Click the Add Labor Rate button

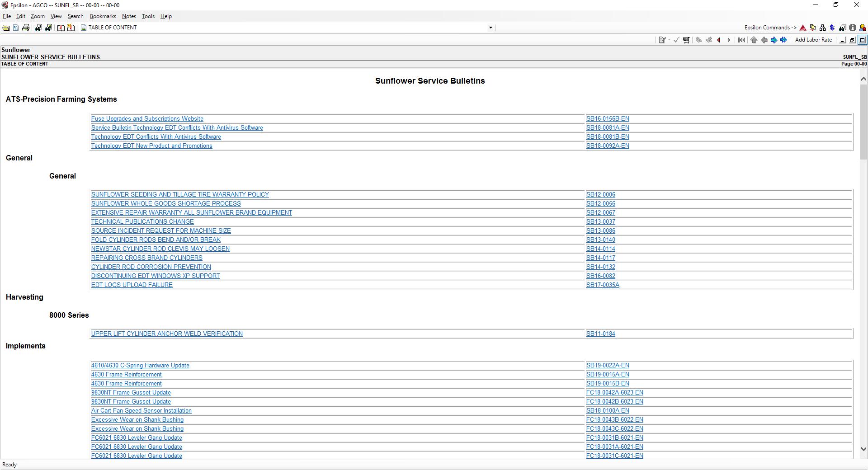pos(813,40)
